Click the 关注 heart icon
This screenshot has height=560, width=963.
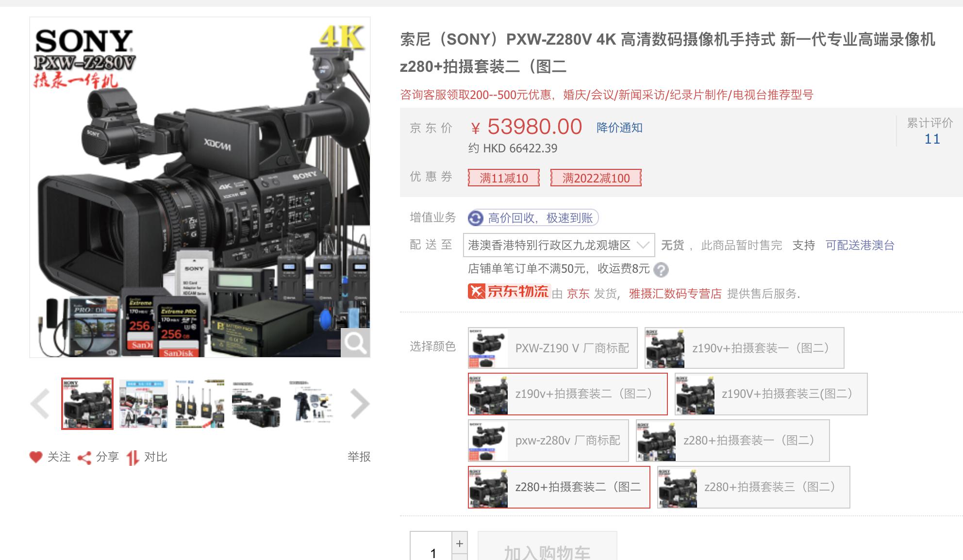(x=37, y=457)
